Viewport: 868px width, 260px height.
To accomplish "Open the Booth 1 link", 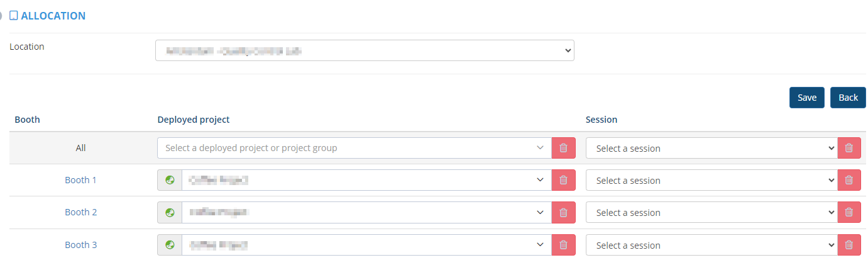I will coord(81,180).
